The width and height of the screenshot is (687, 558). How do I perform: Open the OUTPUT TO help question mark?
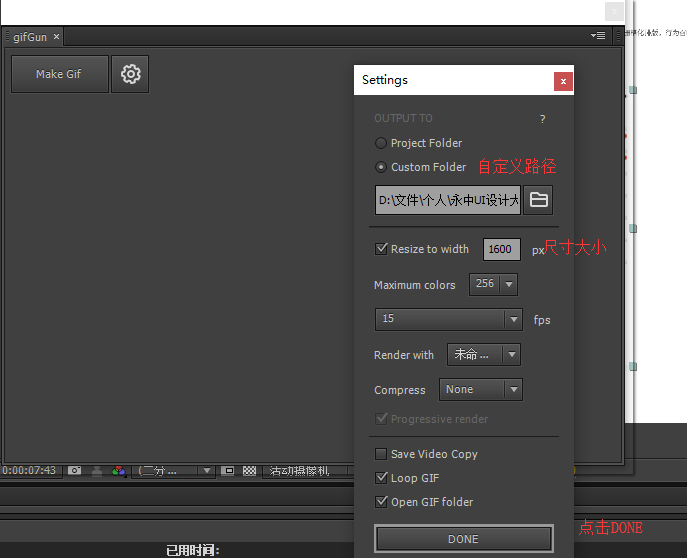pos(542,119)
